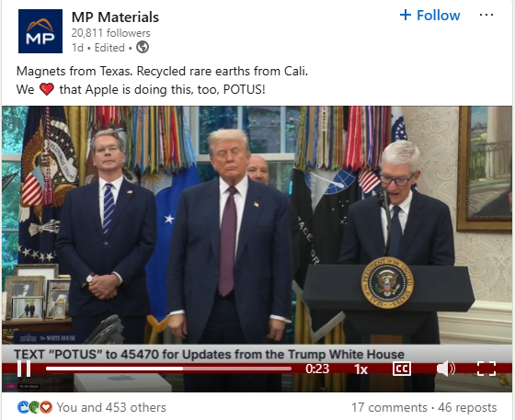Click the 20,811 followers count
This screenshot has height=420, width=515.
pyautogui.click(x=110, y=33)
